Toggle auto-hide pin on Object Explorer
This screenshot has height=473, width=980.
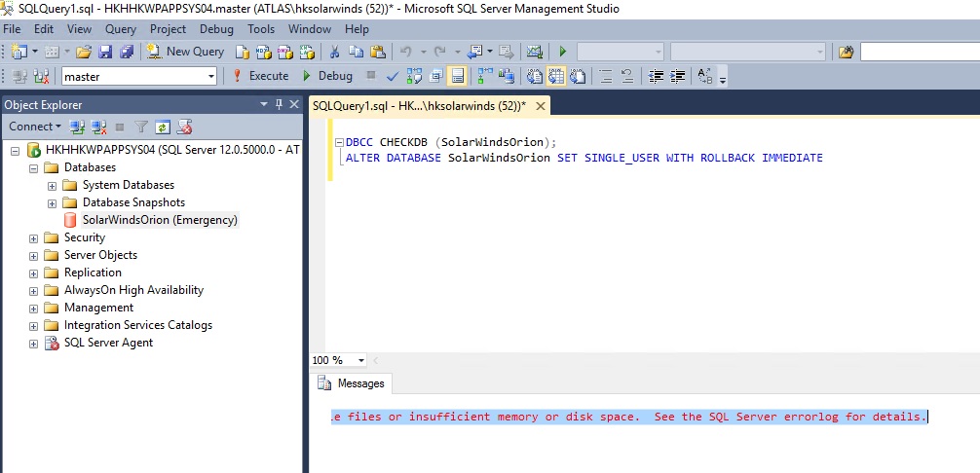(279, 104)
